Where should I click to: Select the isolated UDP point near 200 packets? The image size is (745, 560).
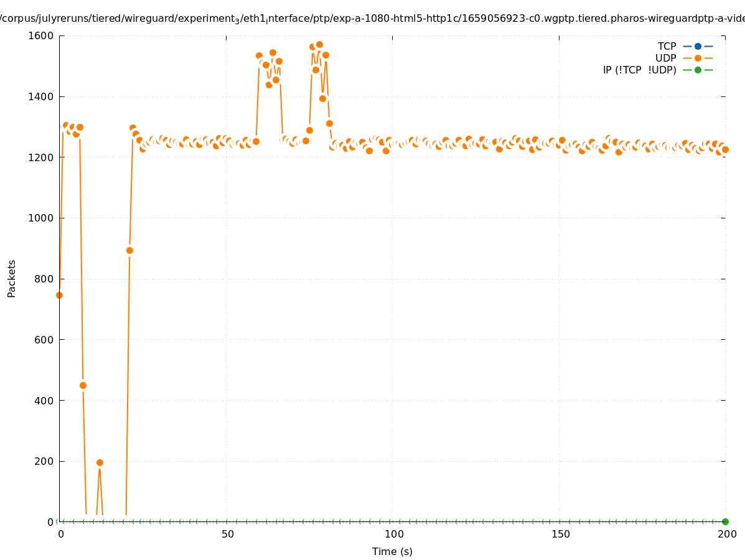pyautogui.click(x=100, y=462)
